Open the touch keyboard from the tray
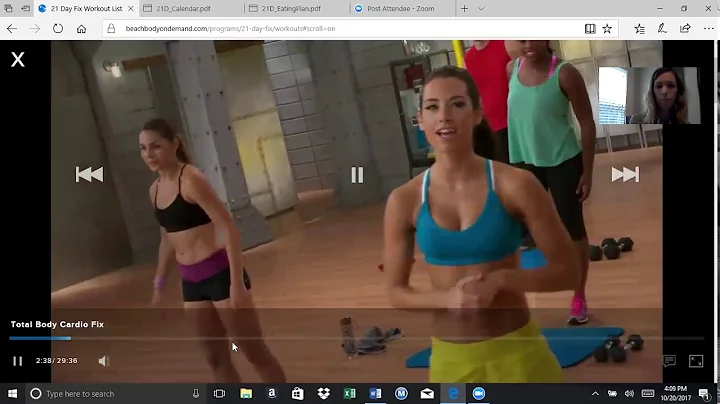This screenshot has height=404, width=720. [x=648, y=393]
